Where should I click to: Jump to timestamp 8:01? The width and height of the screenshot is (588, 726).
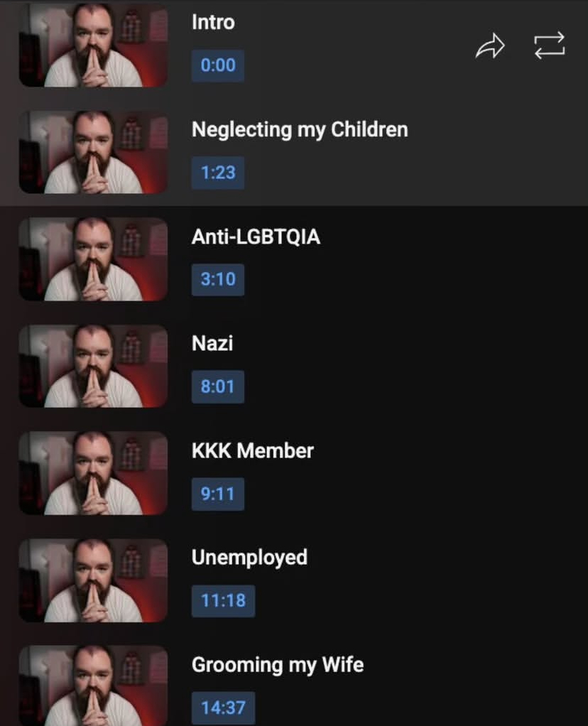coord(218,386)
